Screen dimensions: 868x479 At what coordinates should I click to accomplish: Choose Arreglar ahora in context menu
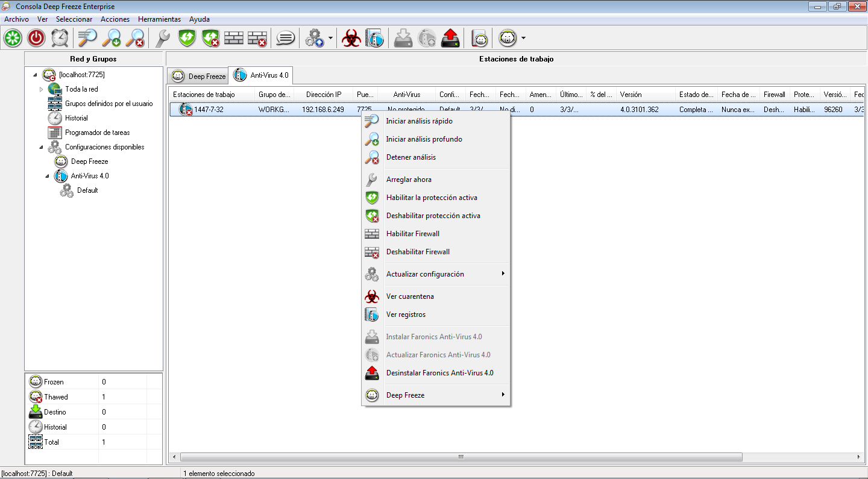(436, 180)
